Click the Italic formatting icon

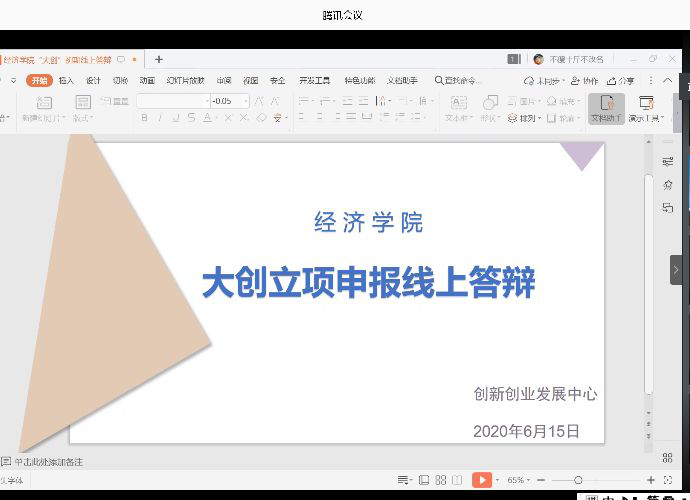click(160, 118)
